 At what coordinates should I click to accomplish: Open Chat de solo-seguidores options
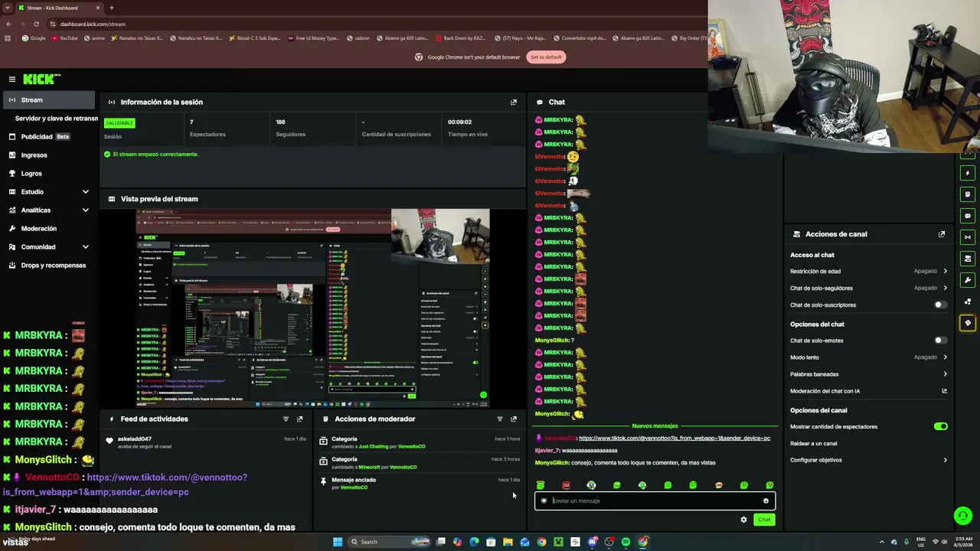(x=869, y=288)
